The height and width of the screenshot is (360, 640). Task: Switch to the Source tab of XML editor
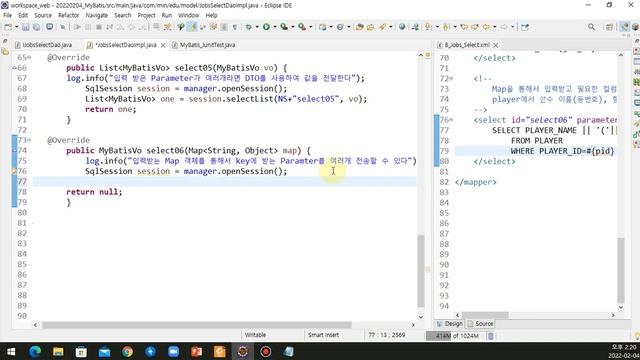(x=480, y=324)
